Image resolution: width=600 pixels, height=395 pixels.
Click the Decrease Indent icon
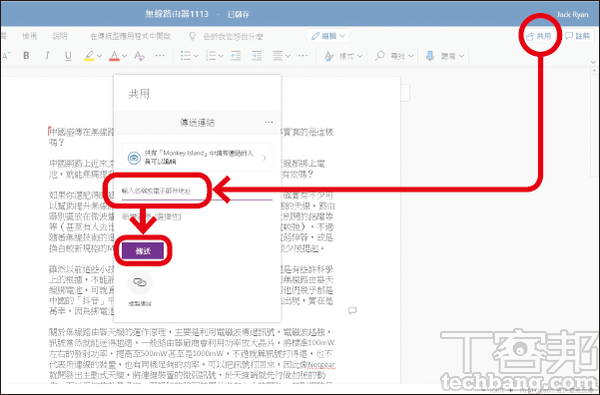(x=236, y=56)
